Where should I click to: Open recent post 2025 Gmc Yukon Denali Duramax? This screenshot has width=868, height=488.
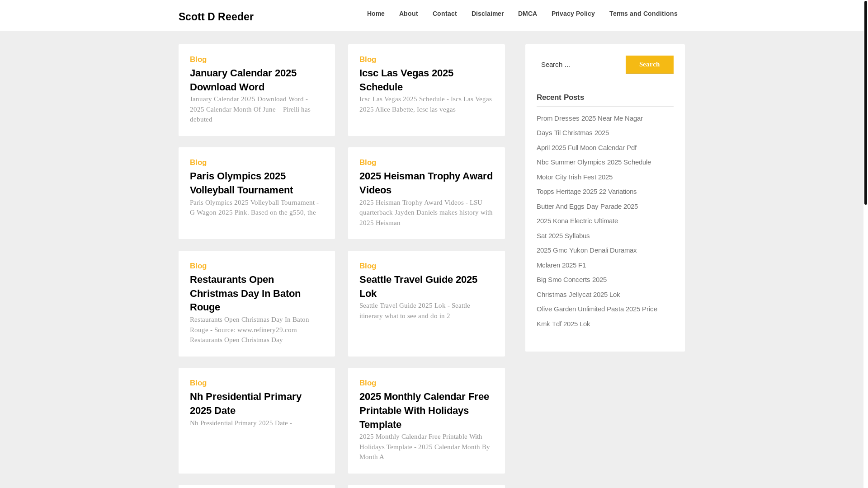click(586, 250)
